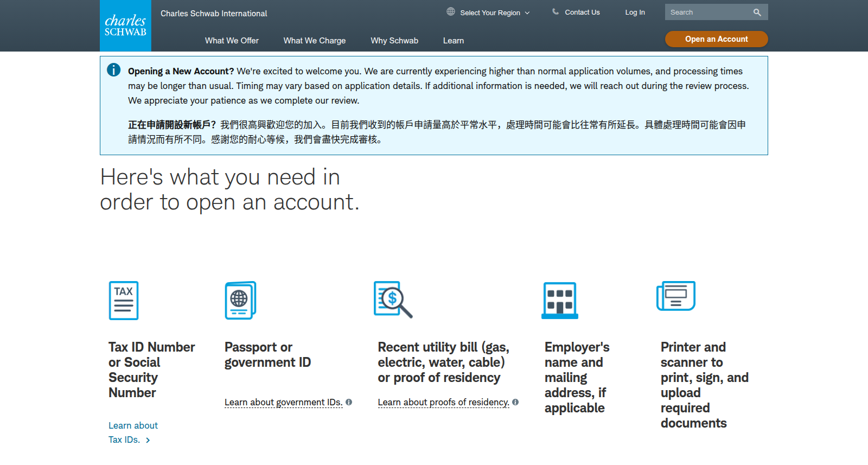Click the Passport or government ID heading
This screenshot has width=868, height=465.
[268, 354]
